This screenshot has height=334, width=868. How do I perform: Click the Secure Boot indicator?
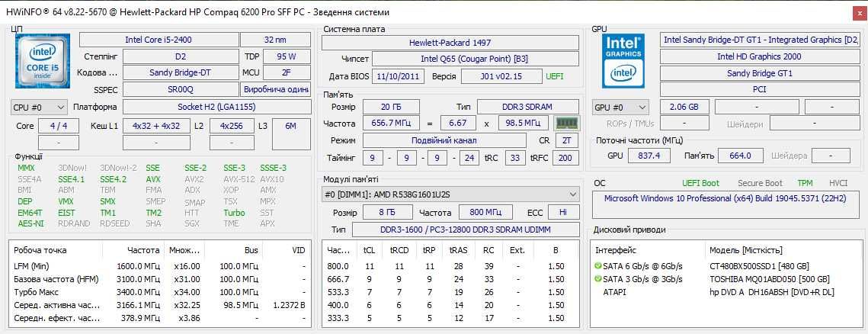click(760, 183)
